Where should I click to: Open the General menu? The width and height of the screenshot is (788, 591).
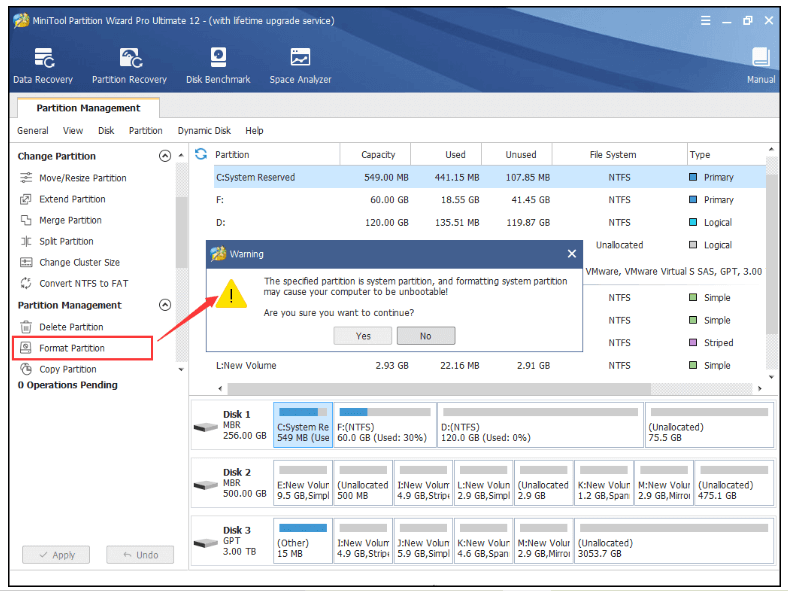pos(33,131)
